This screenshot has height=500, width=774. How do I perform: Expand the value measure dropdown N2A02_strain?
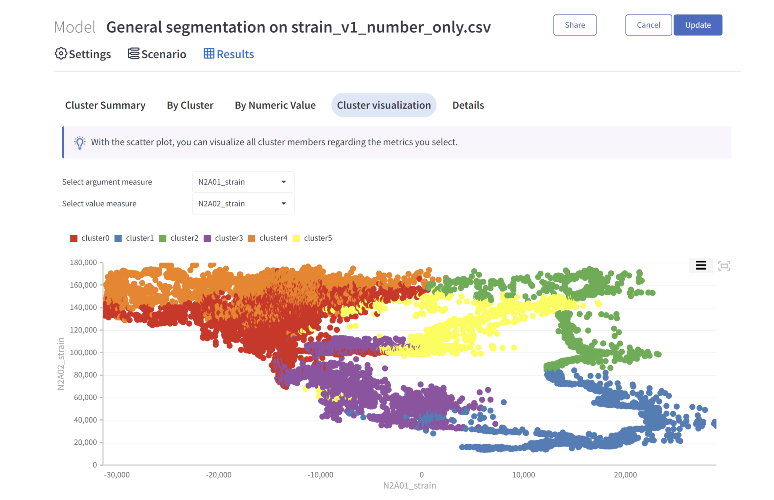click(x=243, y=203)
